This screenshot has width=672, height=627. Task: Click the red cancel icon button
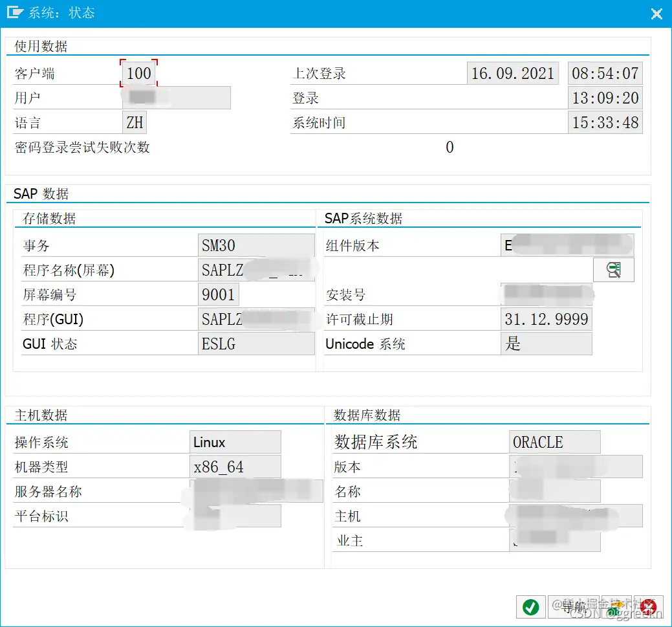[649, 607]
